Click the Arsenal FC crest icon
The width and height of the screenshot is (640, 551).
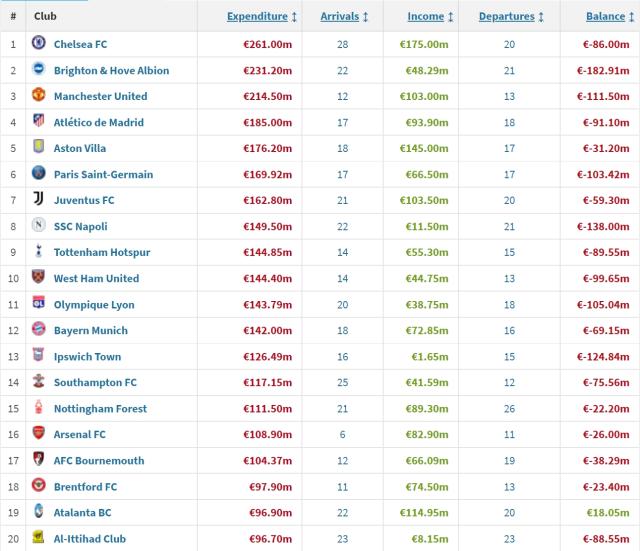pyautogui.click(x=39, y=434)
